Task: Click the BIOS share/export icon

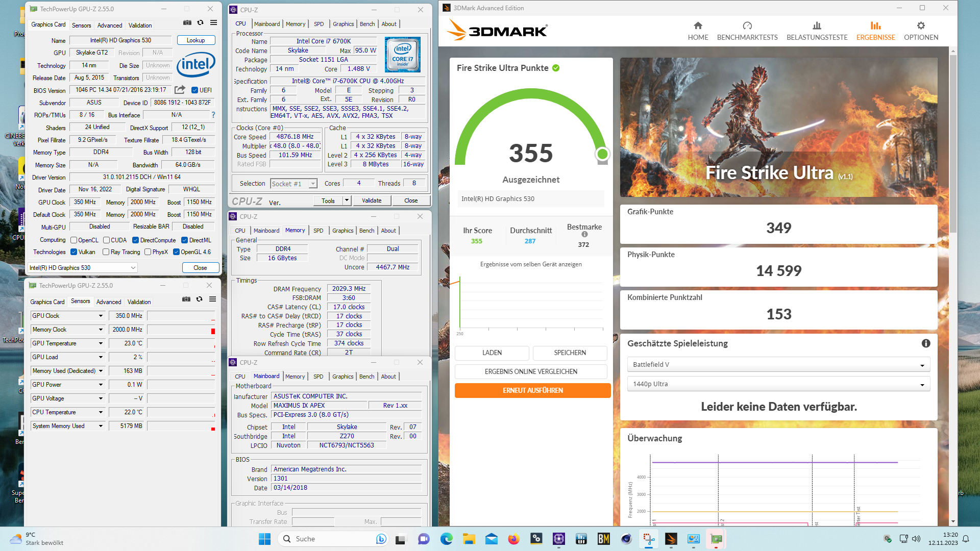Action: (180, 90)
